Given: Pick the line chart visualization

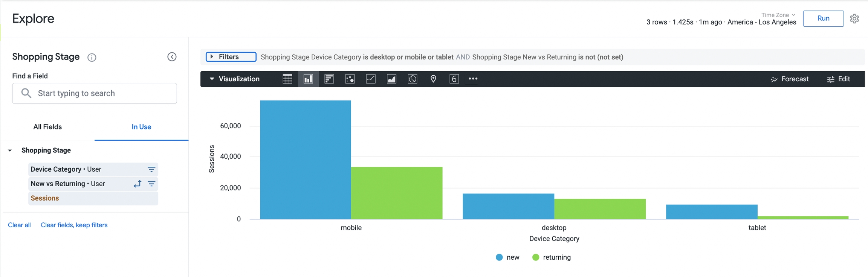Looking at the screenshot, I should click(371, 79).
